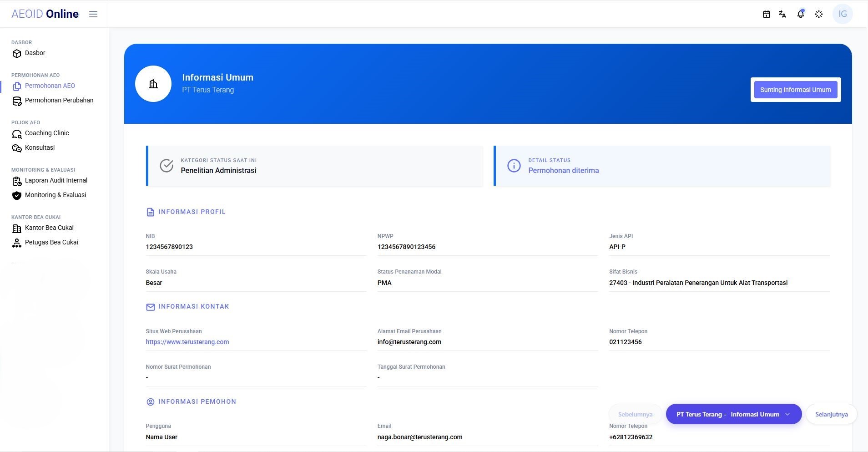Image resolution: width=868 pixels, height=452 pixels.
Task: Open Petugas Bea Cukai menu item
Action: 51,242
